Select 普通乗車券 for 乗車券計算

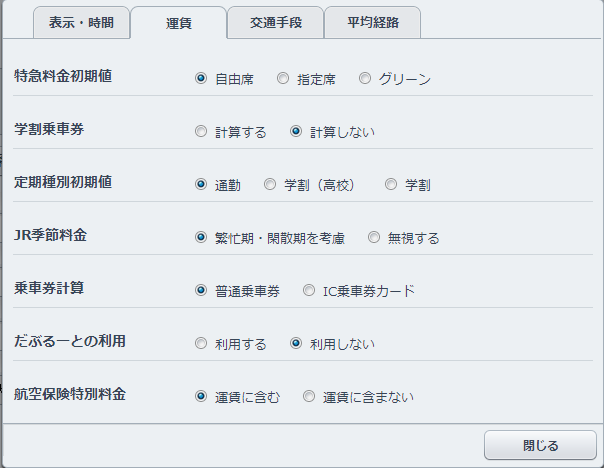point(201,291)
